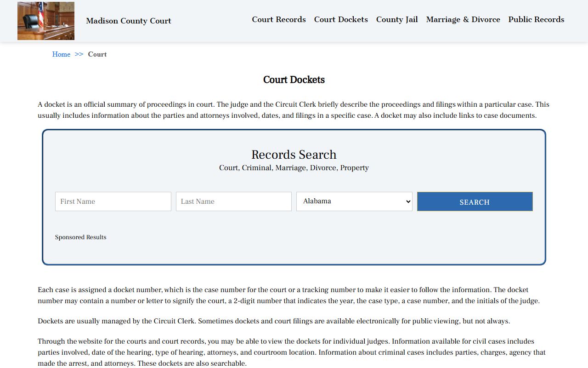Click the Court Dockets page heading

[294, 80]
